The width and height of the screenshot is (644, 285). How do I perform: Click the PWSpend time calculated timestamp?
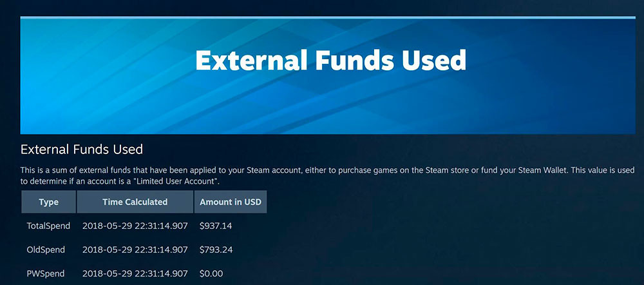pos(135,273)
